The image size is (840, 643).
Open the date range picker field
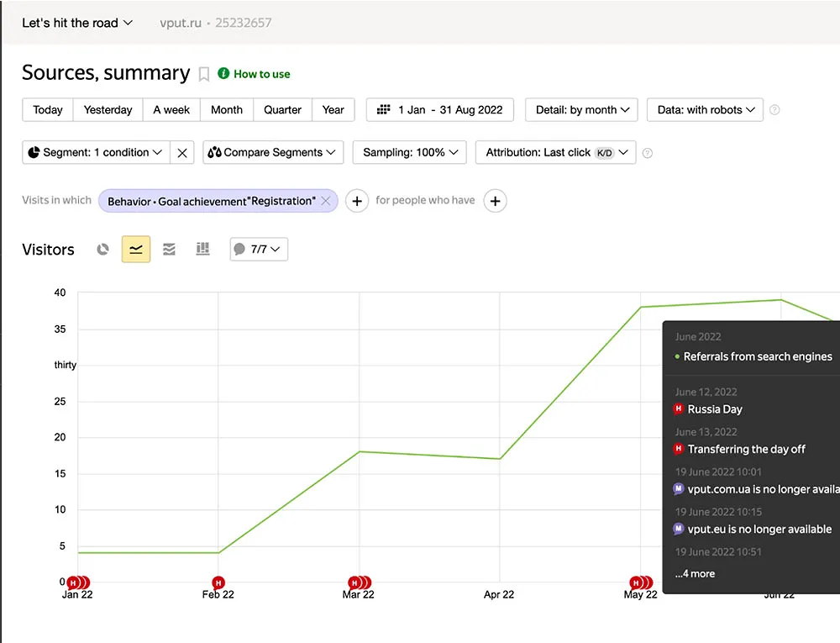point(440,110)
